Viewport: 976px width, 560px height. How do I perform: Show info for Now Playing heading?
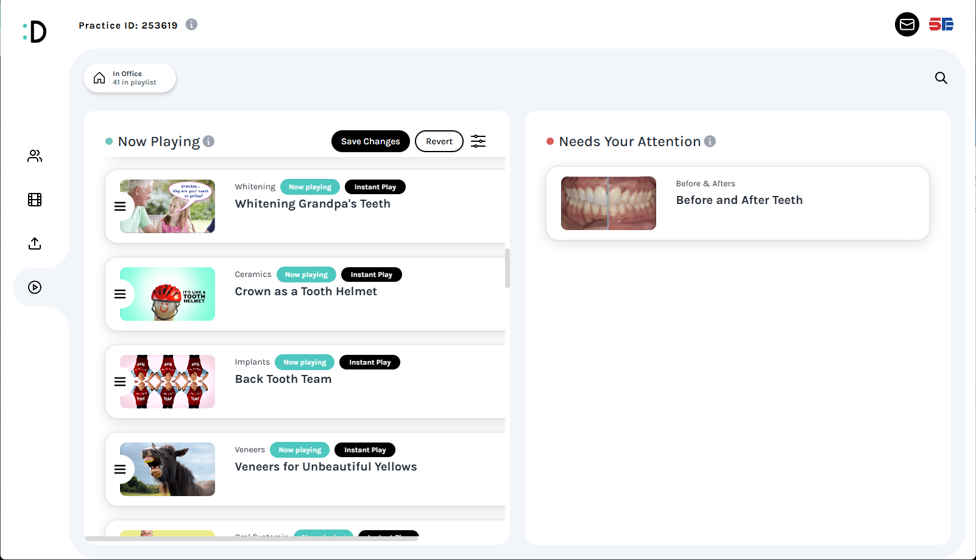(x=208, y=141)
